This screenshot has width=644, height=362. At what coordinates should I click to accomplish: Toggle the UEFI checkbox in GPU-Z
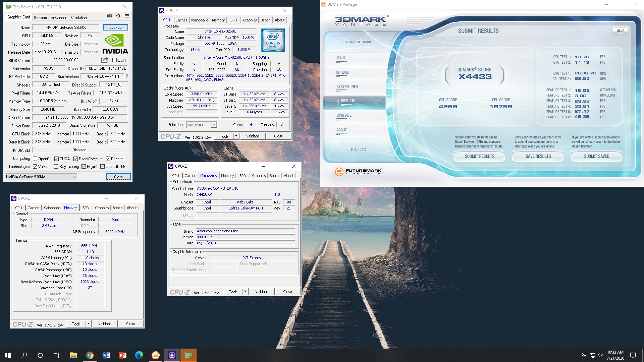pos(114,60)
